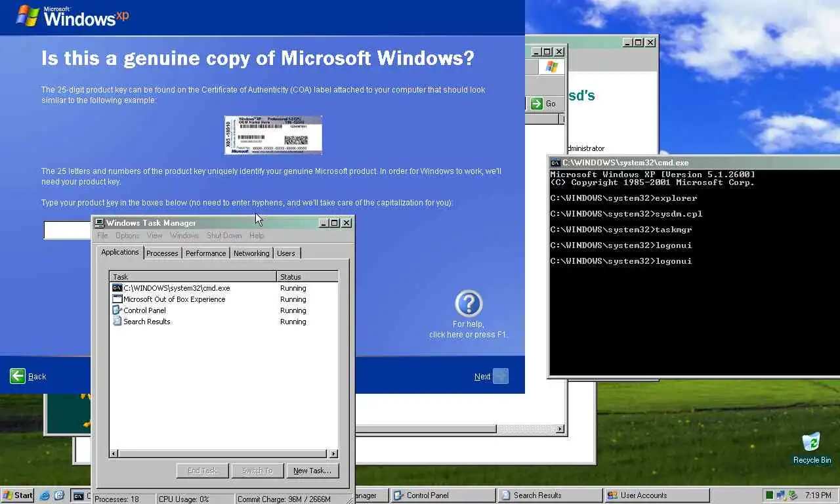The width and height of the screenshot is (840, 504).
Task: Maximize the Windows Task Manager window
Action: click(x=335, y=223)
